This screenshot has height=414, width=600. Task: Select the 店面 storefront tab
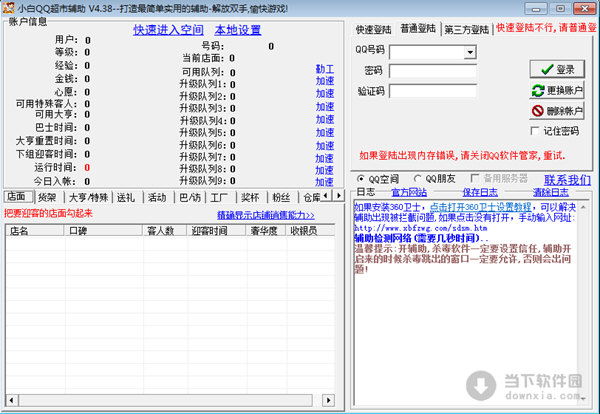(18, 196)
